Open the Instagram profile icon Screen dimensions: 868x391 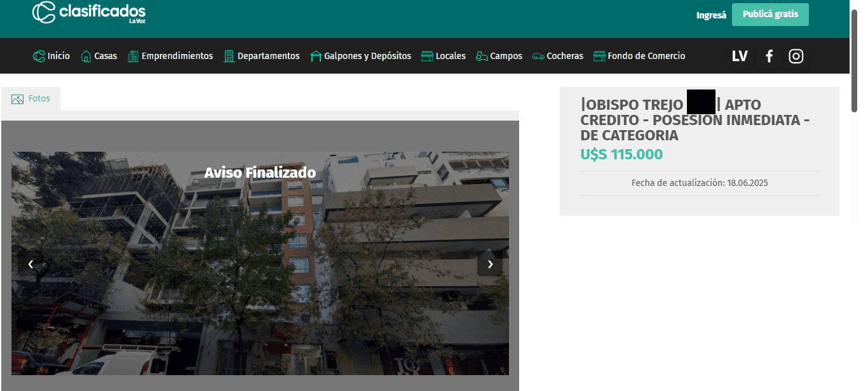(796, 56)
